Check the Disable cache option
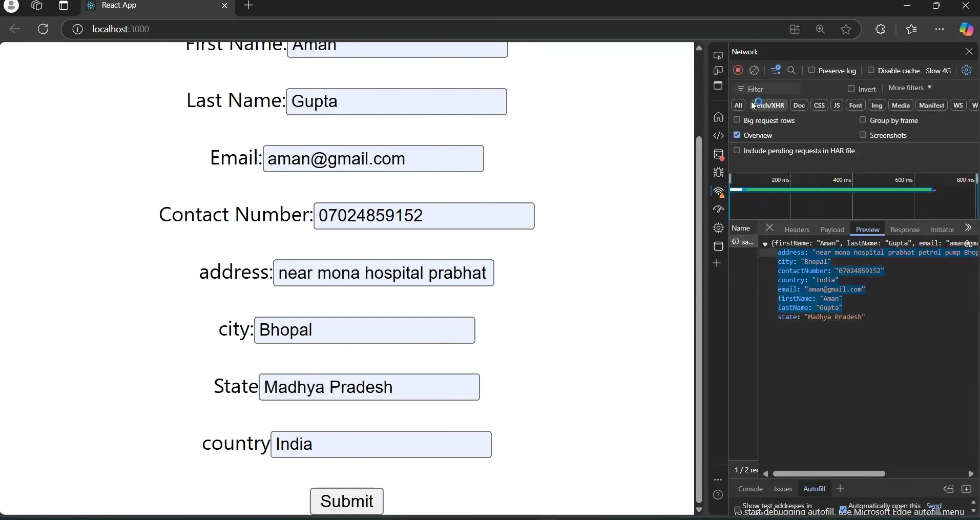This screenshot has height=520, width=980. (x=871, y=70)
